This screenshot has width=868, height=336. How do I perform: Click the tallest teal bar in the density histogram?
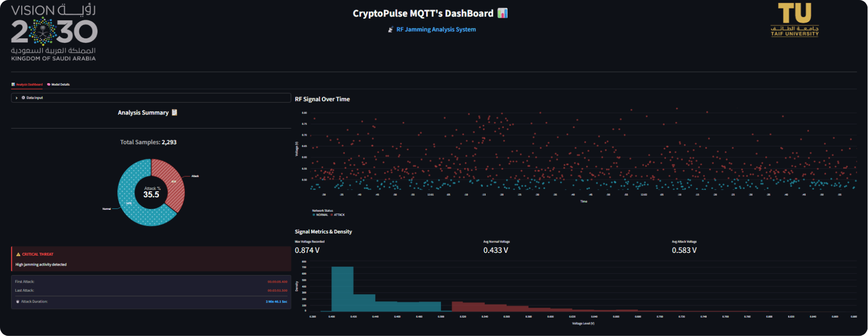pyautogui.click(x=342, y=289)
